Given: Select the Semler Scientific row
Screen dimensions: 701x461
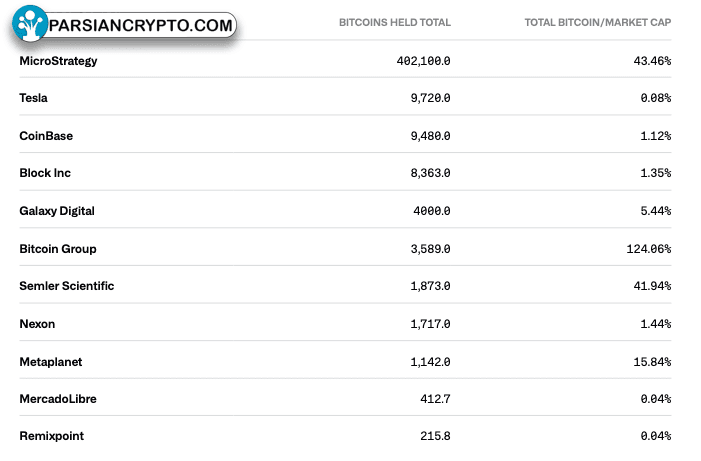Looking at the screenshot, I should pos(345,286).
